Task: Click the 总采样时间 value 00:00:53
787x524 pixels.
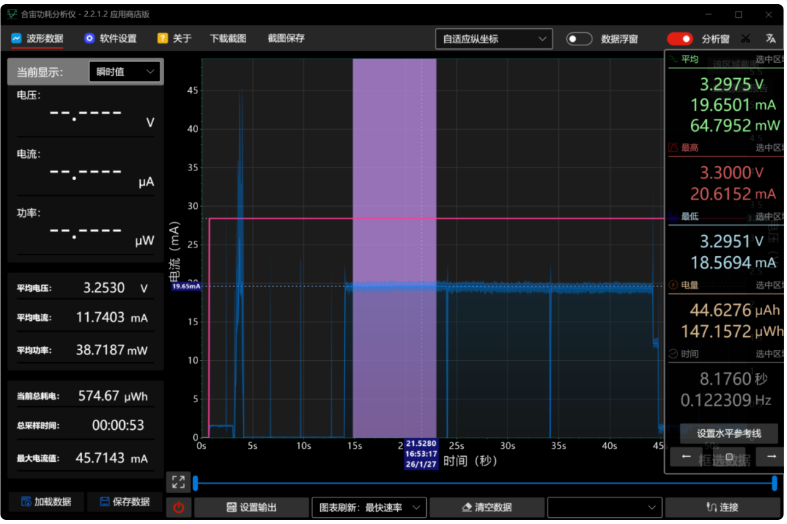Action: 118,426
